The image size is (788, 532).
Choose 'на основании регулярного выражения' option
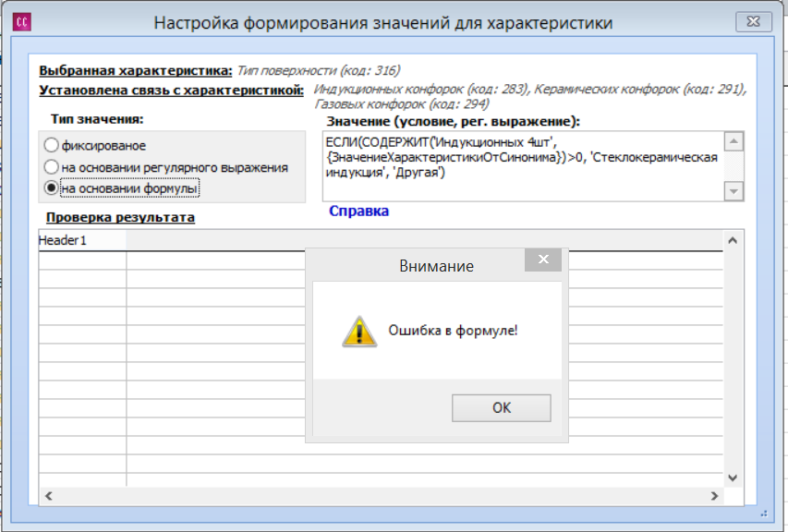coord(166,167)
